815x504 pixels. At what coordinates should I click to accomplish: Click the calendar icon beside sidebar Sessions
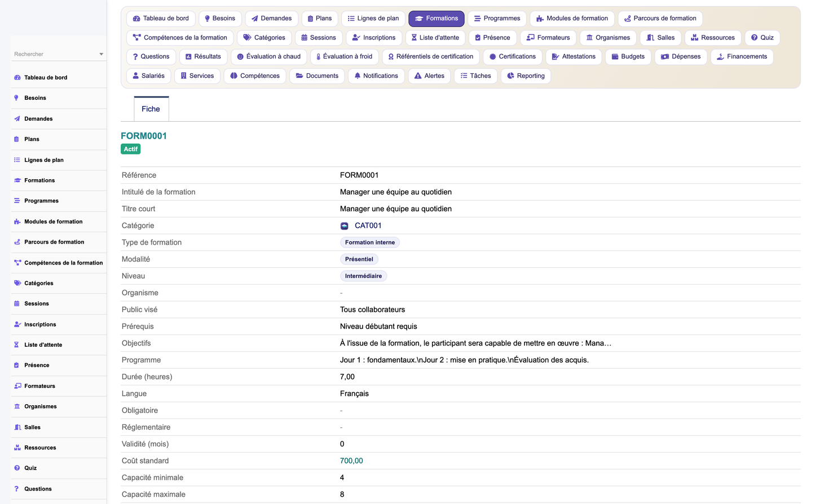16,304
